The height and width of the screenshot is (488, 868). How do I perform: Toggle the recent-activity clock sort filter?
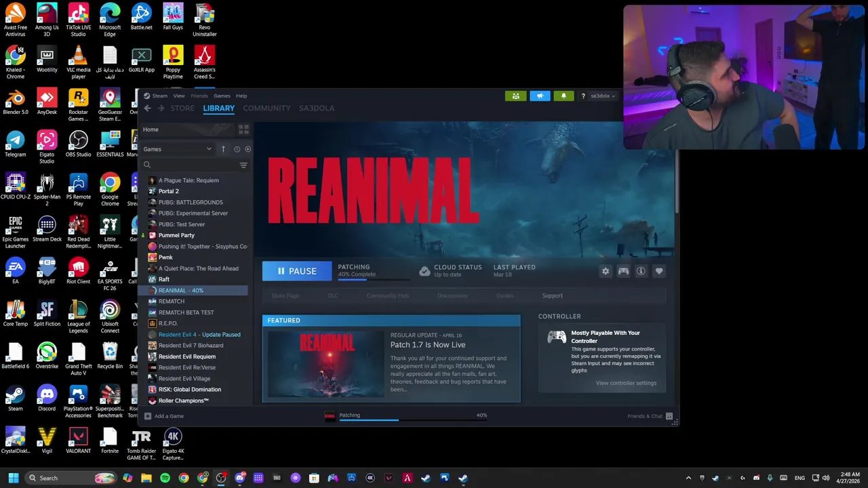click(x=237, y=149)
